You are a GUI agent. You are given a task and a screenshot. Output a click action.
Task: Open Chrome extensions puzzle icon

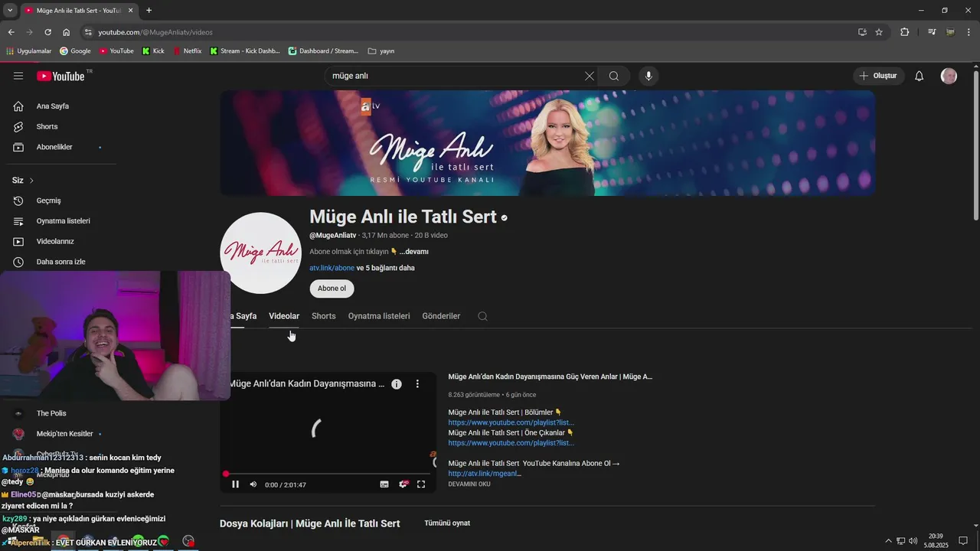tap(904, 32)
